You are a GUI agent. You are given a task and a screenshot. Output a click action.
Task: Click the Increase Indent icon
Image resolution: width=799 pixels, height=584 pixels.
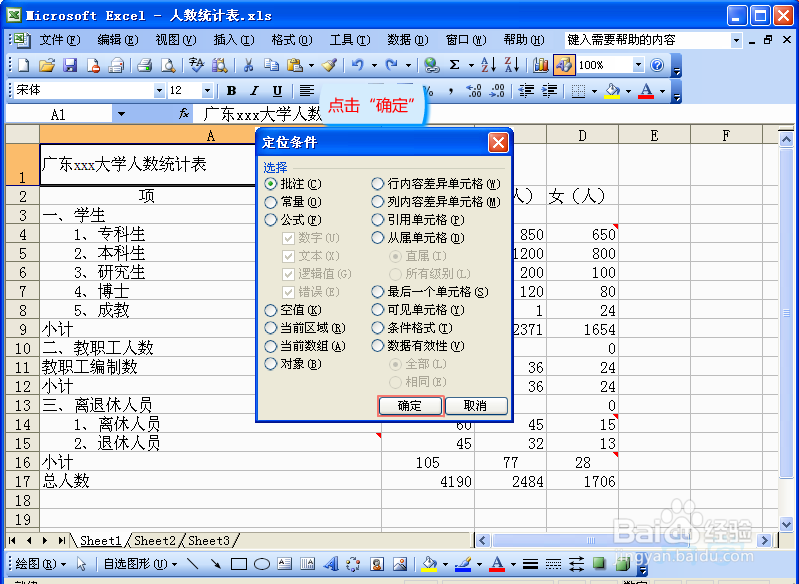coord(549,91)
